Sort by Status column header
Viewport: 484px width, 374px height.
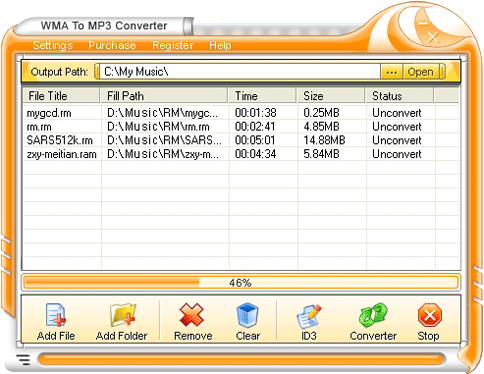[x=399, y=96]
